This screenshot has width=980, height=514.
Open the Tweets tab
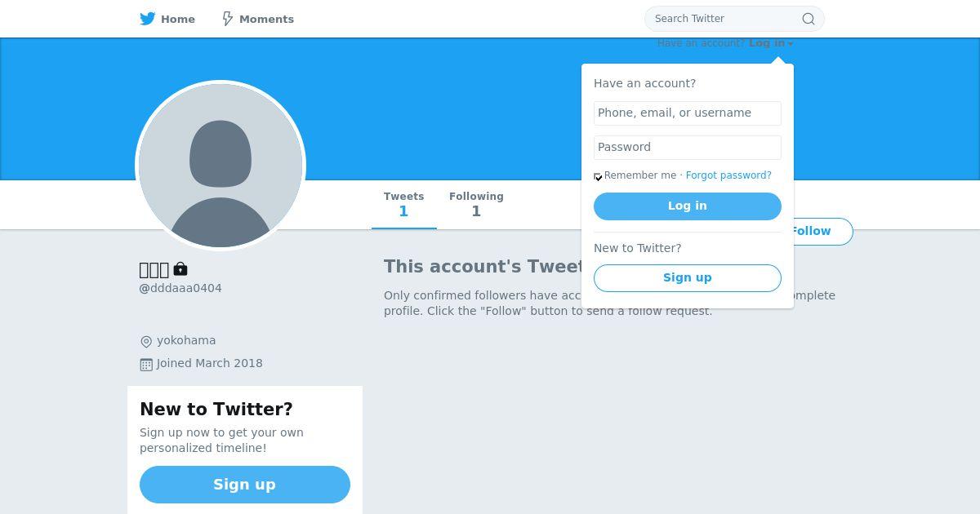tap(404, 205)
